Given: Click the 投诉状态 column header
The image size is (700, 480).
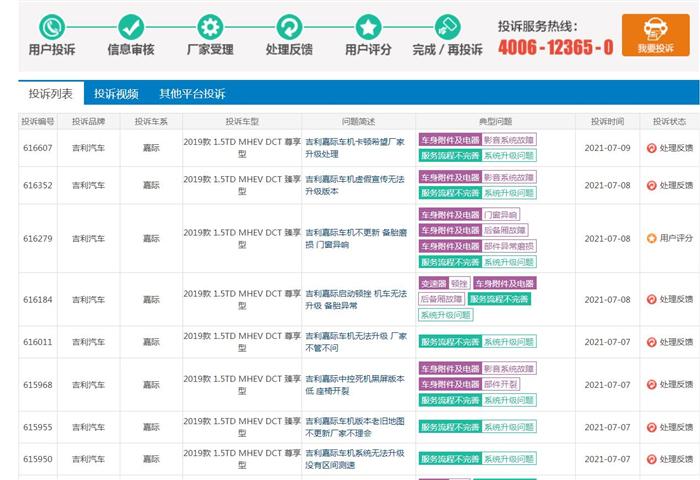Looking at the screenshot, I should [x=669, y=121].
